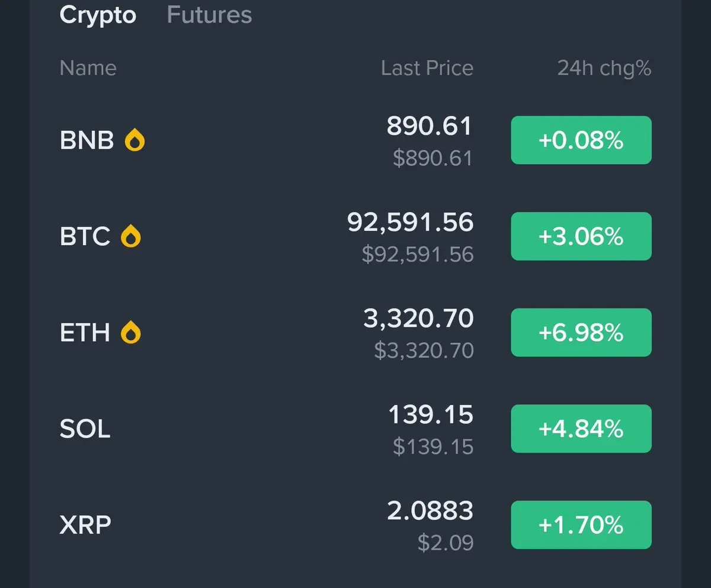Switch to the Futures tab
Viewport: 711px width, 588px height.
[209, 15]
